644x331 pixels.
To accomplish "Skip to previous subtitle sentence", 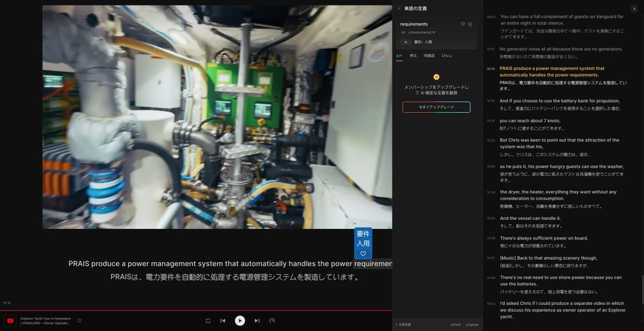I will (x=223, y=321).
